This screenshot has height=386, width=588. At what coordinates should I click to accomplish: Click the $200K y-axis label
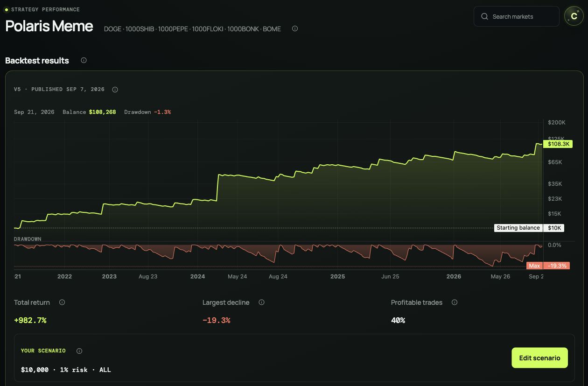click(x=557, y=122)
